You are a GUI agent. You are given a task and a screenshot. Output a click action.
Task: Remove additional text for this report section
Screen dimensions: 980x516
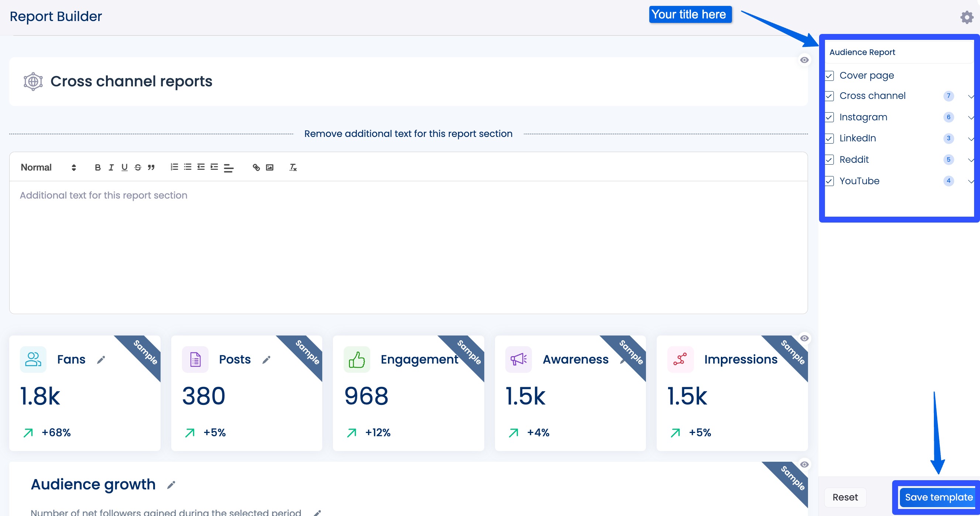[x=409, y=134]
